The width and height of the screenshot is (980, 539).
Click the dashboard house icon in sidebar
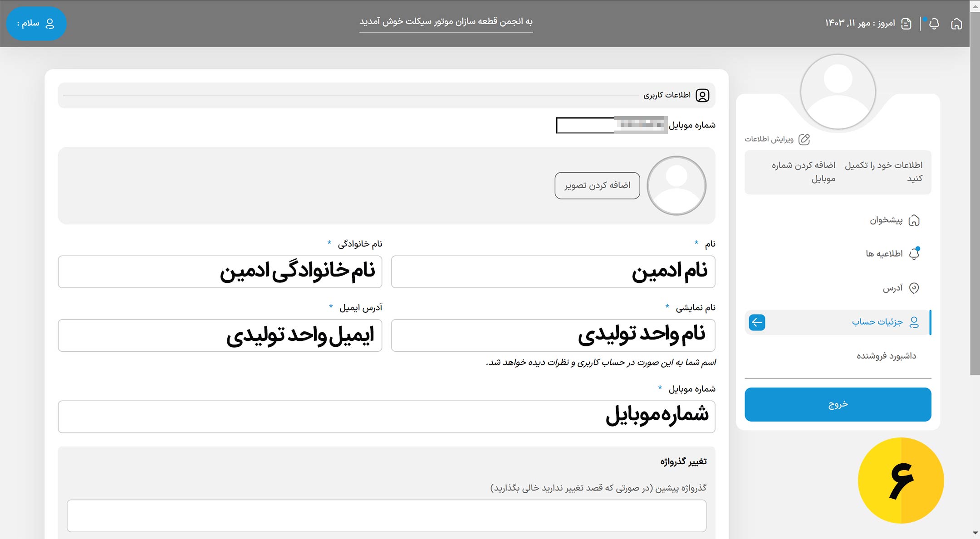(x=914, y=220)
